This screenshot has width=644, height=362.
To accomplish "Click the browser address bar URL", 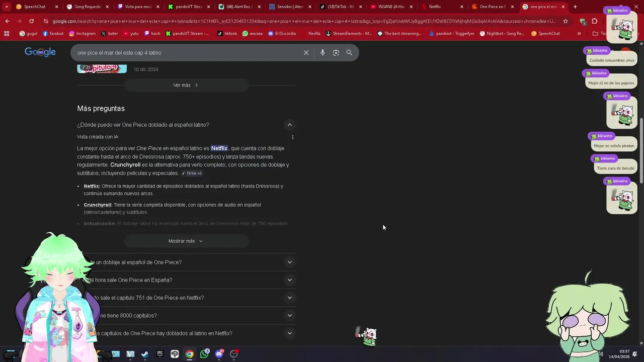I will point(304,21).
